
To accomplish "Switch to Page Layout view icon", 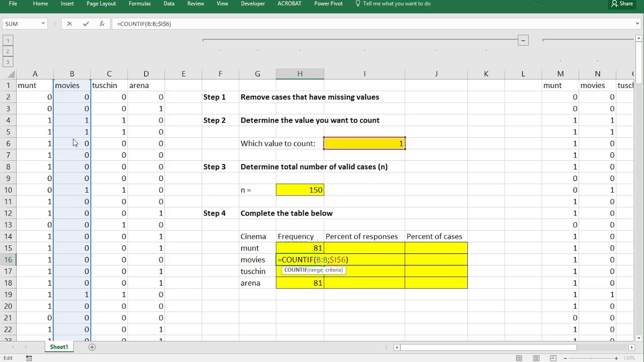I will (x=536, y=358).
